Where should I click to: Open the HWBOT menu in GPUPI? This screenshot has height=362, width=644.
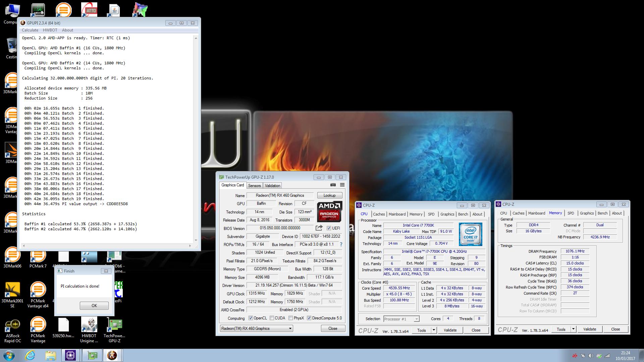50,30
